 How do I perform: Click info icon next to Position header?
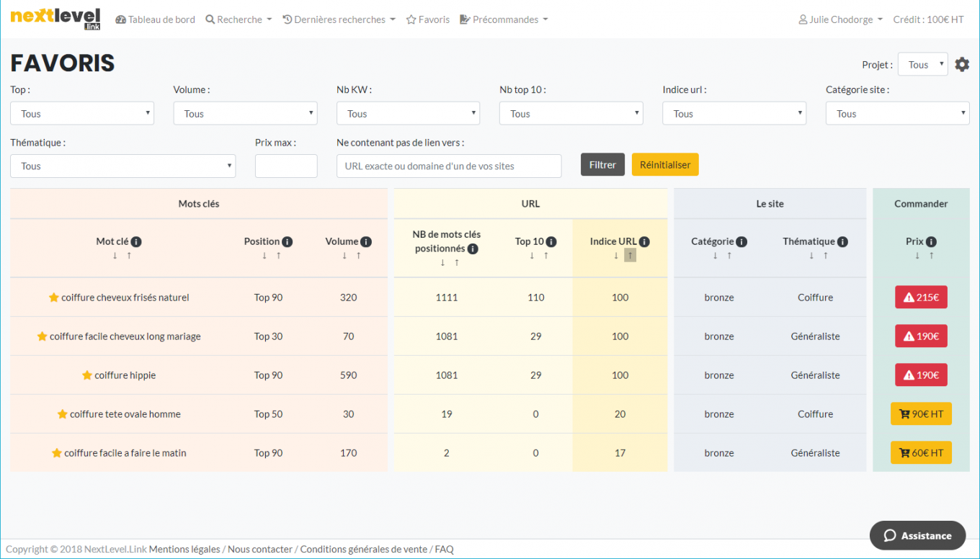click(288, 242)
